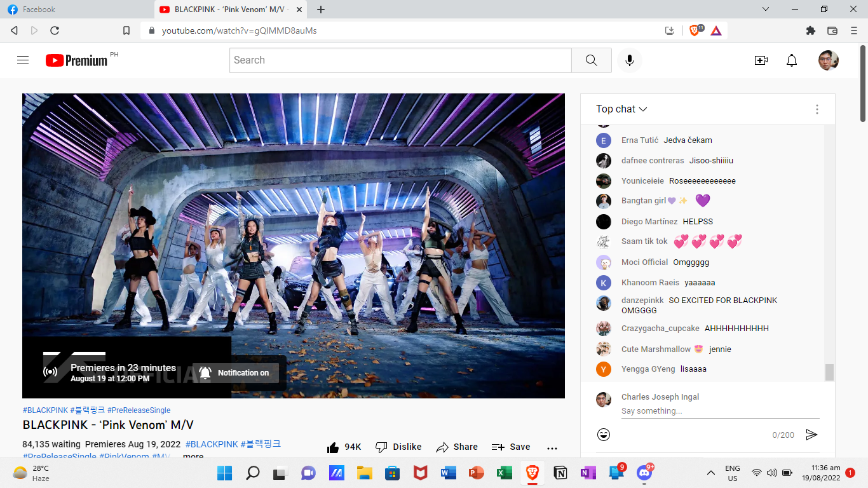
Task: Expand Top chat dropdown
Action: [x=621, y=109]
